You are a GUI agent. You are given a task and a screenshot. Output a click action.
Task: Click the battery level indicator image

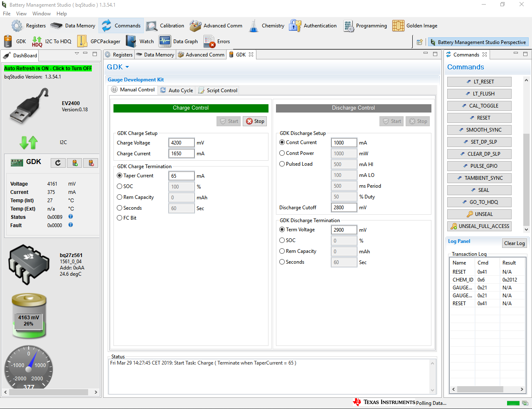click(x=29, y=316)
